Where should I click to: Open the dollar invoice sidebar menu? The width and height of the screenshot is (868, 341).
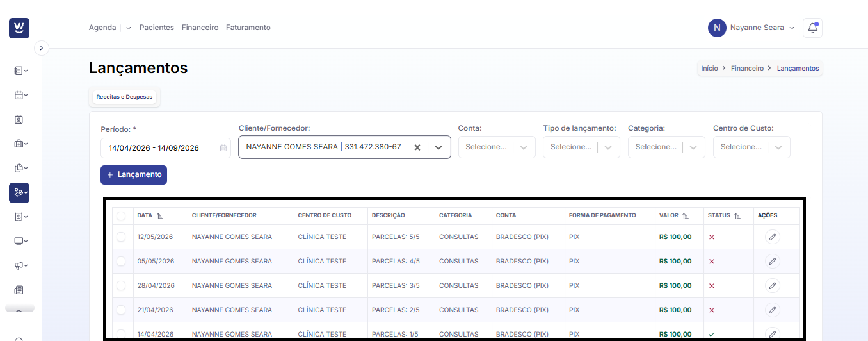coord(20,217)
